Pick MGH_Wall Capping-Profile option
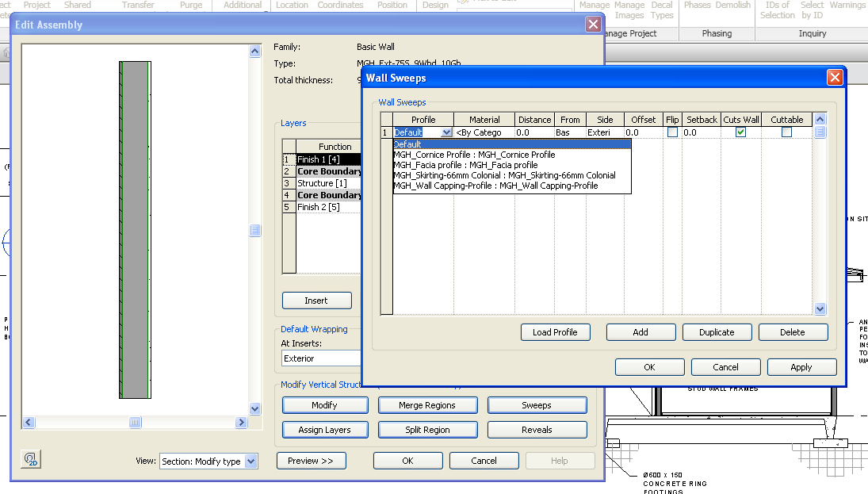The height and width of the screenshot is (494, 868). coord(495,186)
